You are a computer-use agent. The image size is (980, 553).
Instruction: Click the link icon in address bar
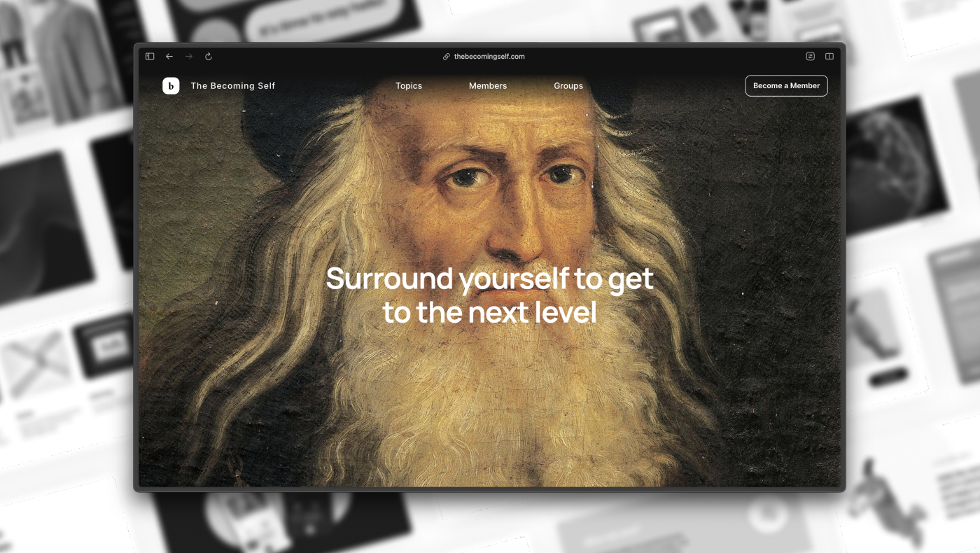447,57
